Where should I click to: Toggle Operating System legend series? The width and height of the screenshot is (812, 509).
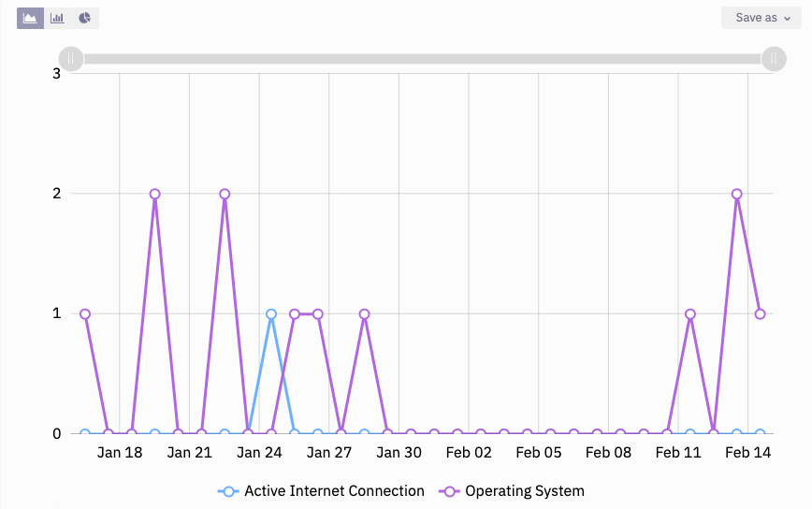coord(524,491)
